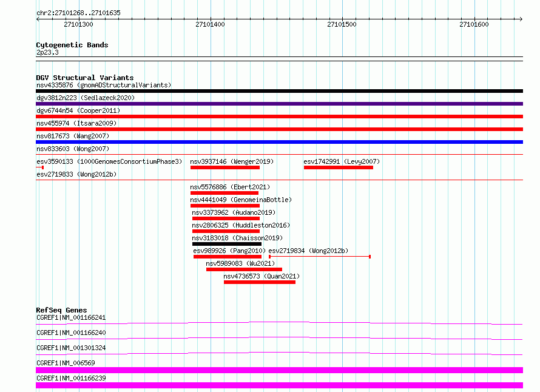Viewport: 540px width, 392px height.
Task: Click the black bar under nsv3183018
Action: pyautogui.click(x=226, y=244)
